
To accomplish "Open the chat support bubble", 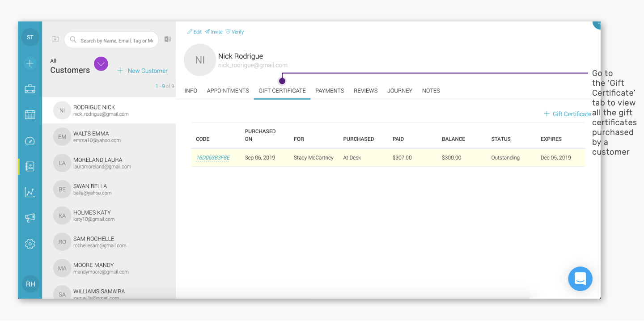I will (x=580, y=279).
